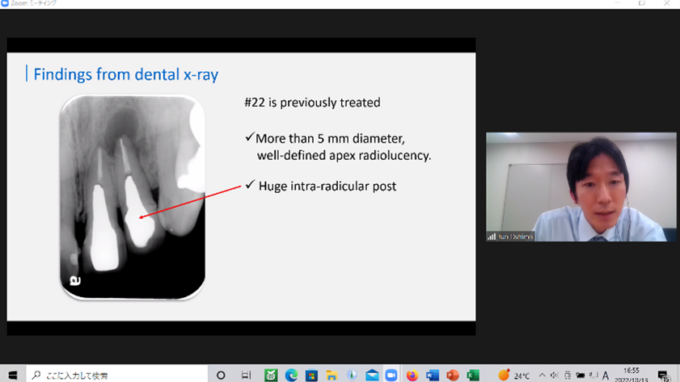Open the clock showing 16:55
This screenshot has height=382, width=680.
[x=631, y=375]
